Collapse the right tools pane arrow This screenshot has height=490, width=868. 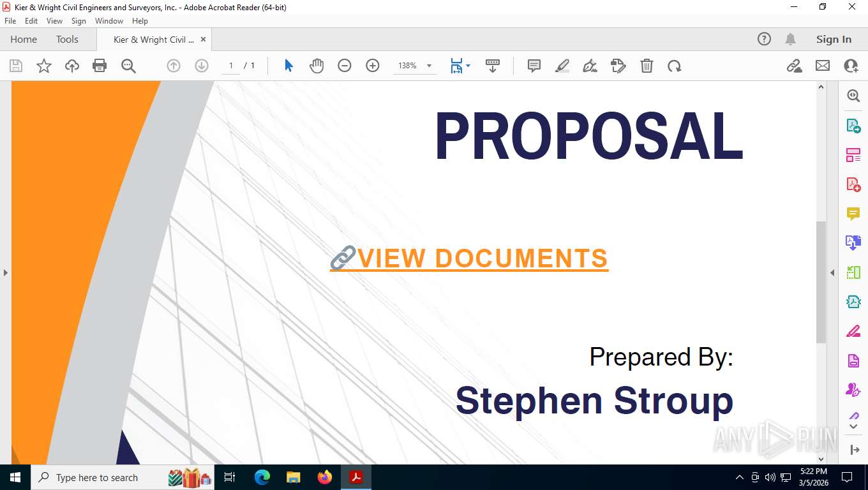832,272
